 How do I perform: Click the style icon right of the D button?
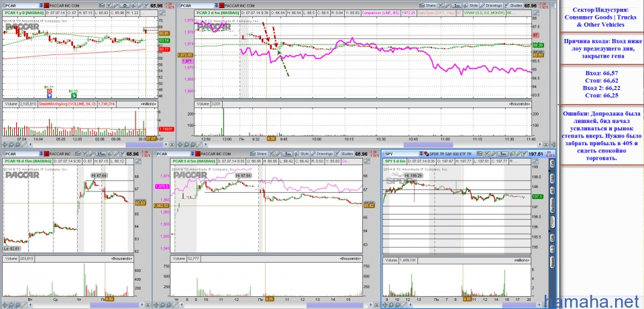[x=134, y=5]
